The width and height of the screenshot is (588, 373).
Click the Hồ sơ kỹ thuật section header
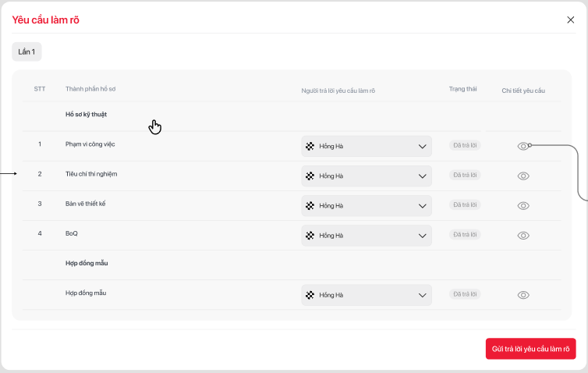pos(86,115)
